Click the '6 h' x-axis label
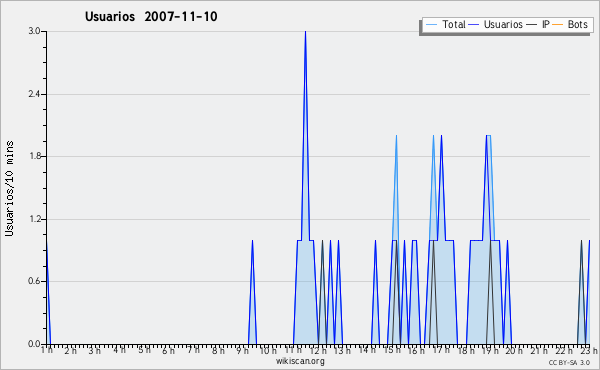 point(168,350)
